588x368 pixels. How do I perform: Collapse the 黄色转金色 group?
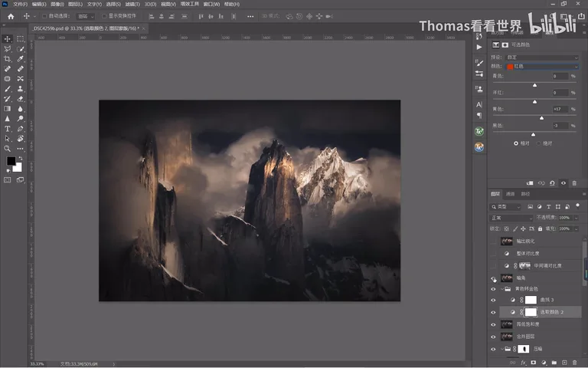(502, 289)
